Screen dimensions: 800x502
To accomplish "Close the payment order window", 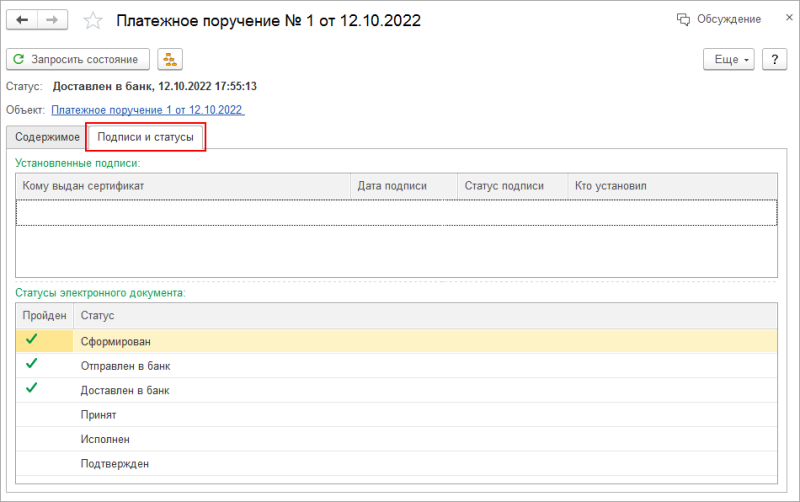I will (x=789, y=17).
